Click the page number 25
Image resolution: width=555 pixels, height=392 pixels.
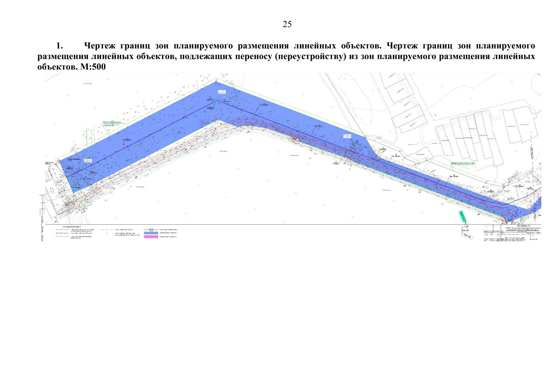[287, 24]
